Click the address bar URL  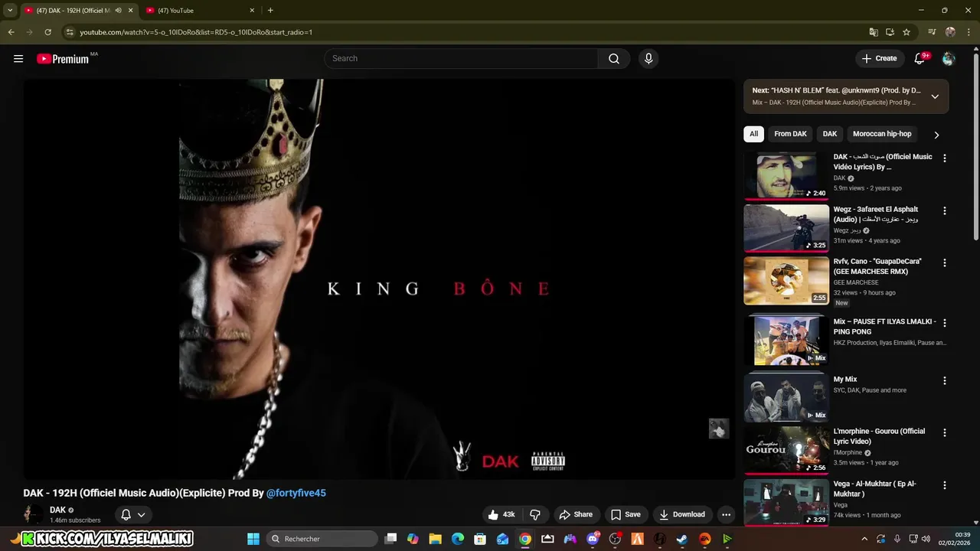(196, 32)
